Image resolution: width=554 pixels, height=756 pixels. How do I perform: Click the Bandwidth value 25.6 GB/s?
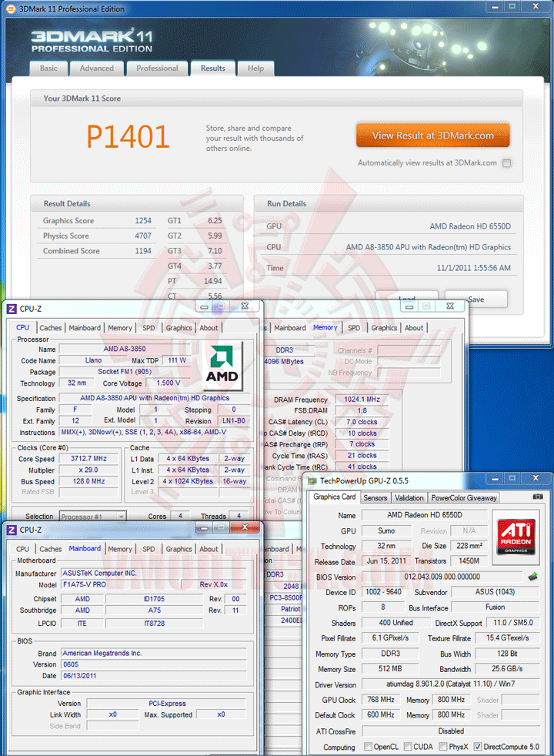coord(507,669)
